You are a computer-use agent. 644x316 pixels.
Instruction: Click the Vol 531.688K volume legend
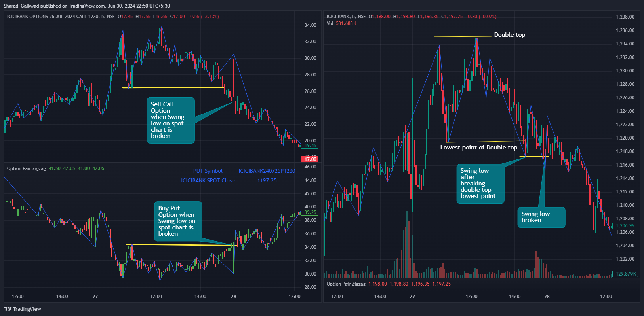(341, 23)
